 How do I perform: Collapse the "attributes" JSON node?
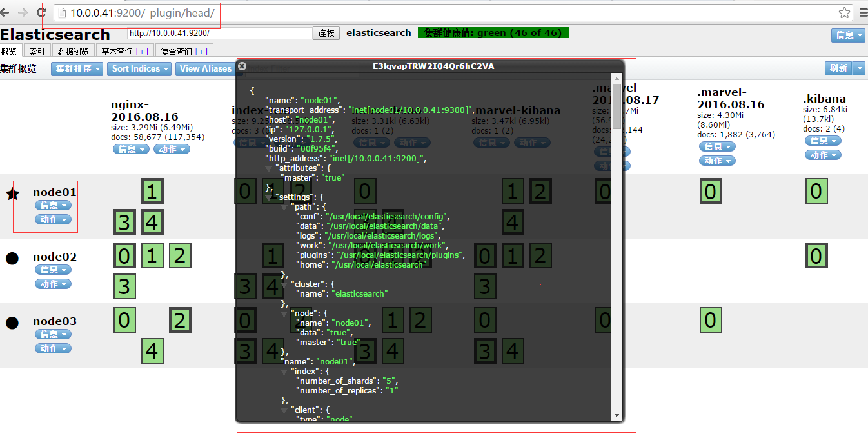[x=269, y=168]
